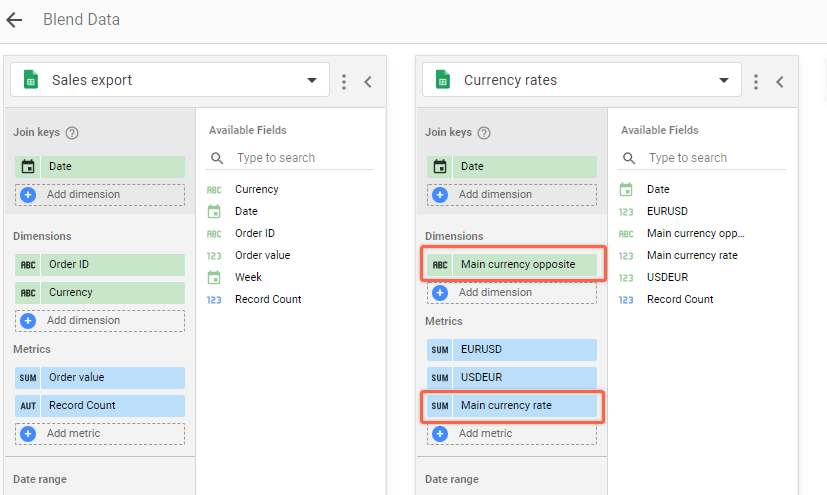Click the Currency rates Google Sheets icon
This screenshot has height=495, width=827.
[x=443, y=80]
